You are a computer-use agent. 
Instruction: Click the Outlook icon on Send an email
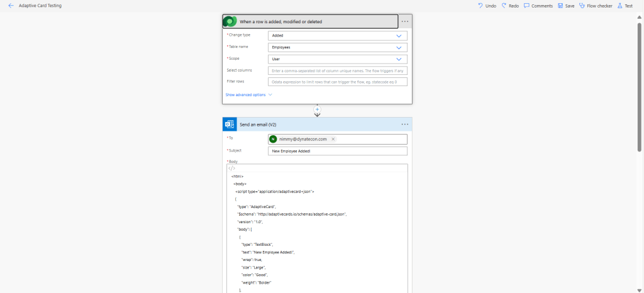point(230,124)
